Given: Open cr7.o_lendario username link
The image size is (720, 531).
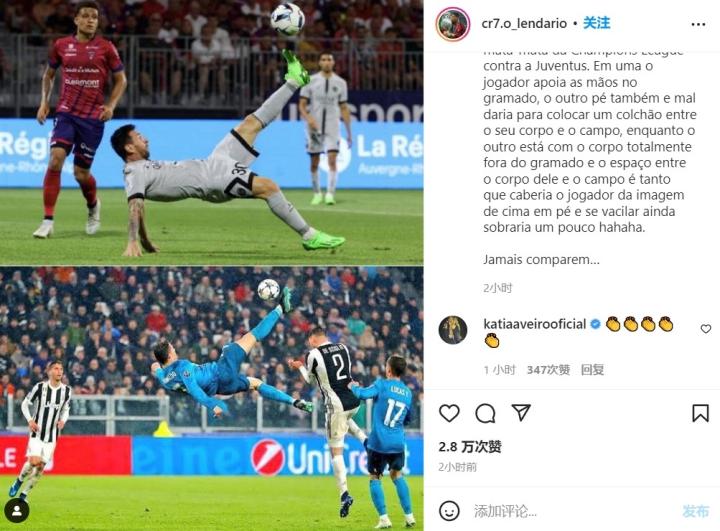Looking at the screenshot, I should (x=524, y=23).
